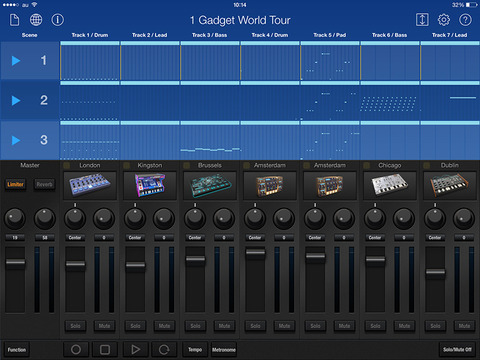
Task: Open the Amsterdam gadget on Track 5
Action: tap(330, 186)
